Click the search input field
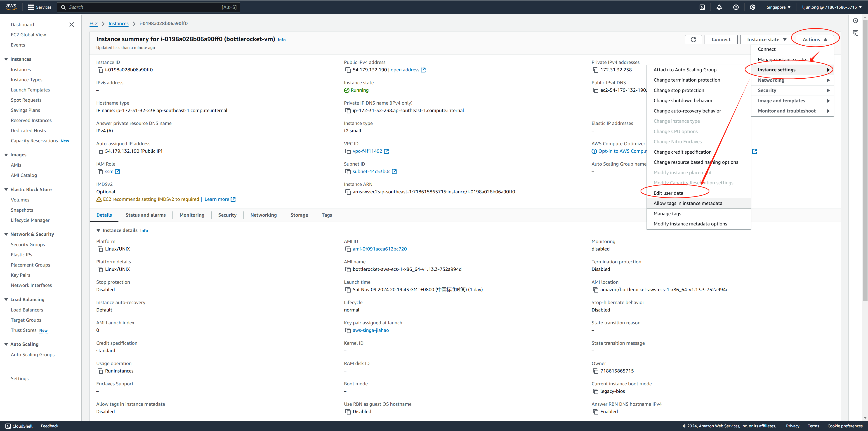The image size is (868, 431). tap(149, 7)
